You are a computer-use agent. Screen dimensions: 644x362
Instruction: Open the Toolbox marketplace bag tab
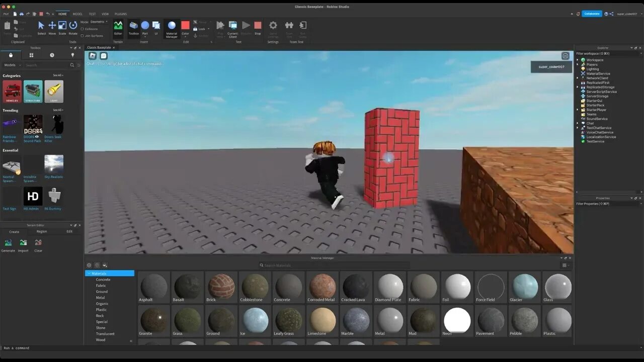(x=11, y=55)
